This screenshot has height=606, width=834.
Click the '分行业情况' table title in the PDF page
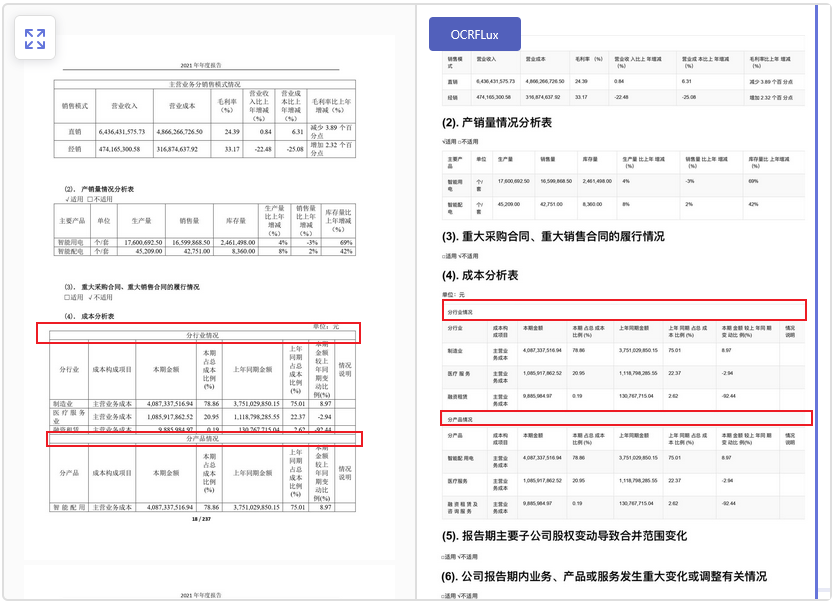coord(202,336)
